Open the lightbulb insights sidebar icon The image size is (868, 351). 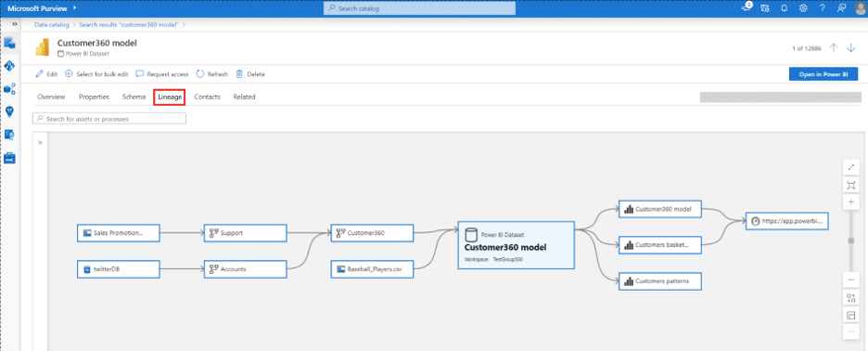[x=10, y=111]
